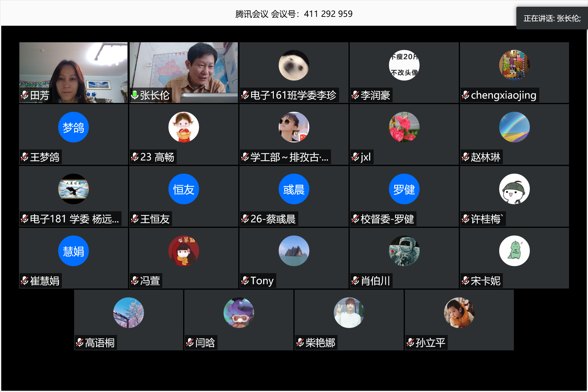Click the blue 恒友 avatar circle
Screen dimensions: 588x392
pos(184,189)
